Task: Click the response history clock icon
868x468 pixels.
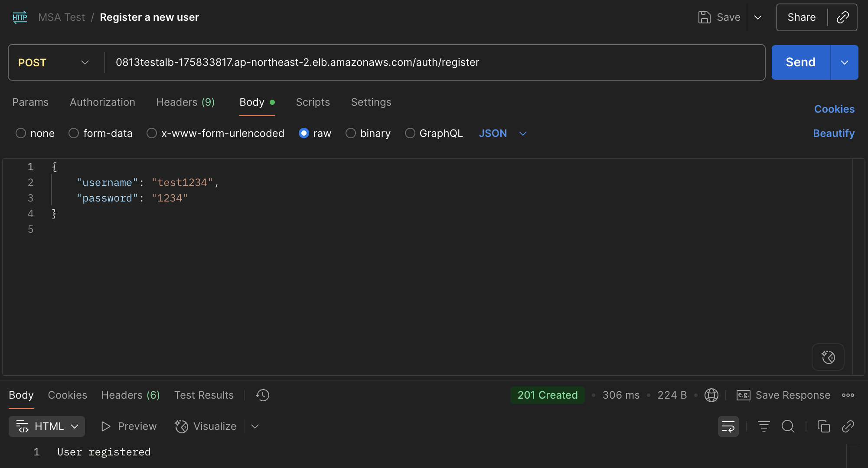Action: point(262,395)
